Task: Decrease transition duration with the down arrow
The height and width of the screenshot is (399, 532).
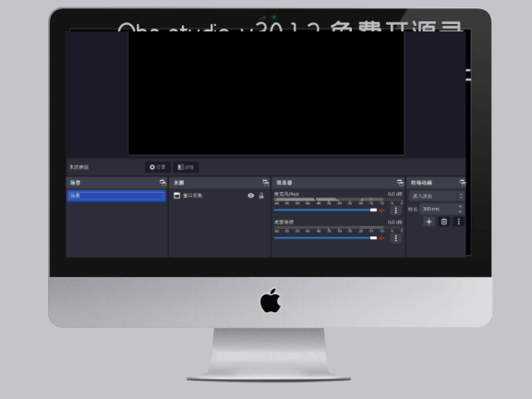Action: coord(460,212)
